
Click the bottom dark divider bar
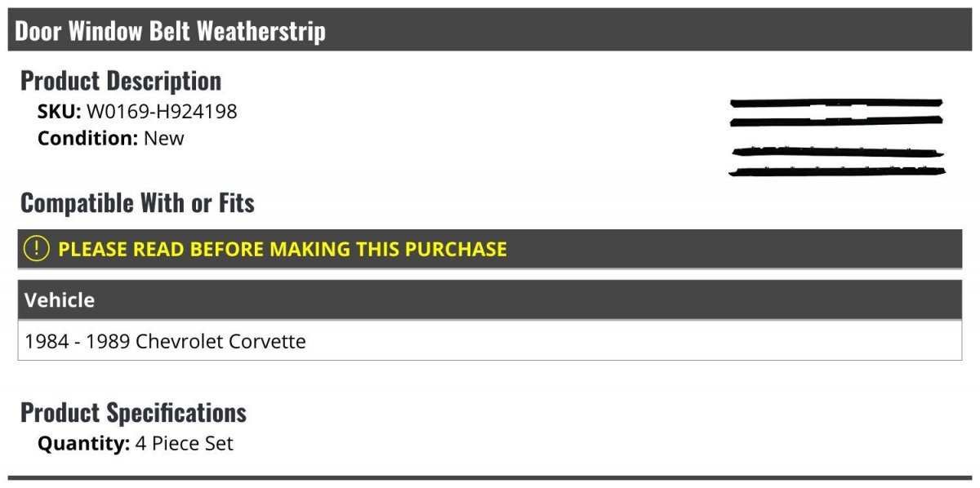tap(490, 477)
